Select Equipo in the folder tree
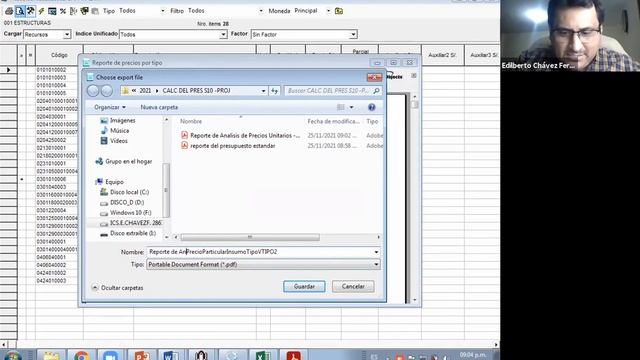 109,182
